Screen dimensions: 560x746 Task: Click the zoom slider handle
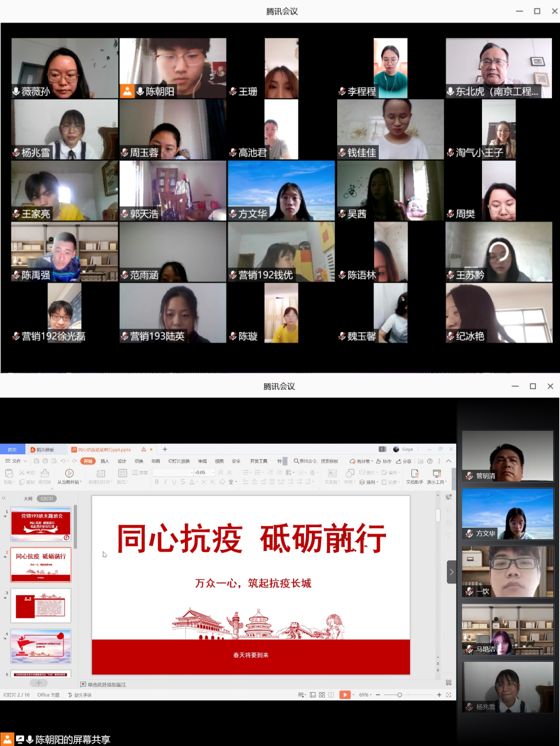[x=400, y=695]
